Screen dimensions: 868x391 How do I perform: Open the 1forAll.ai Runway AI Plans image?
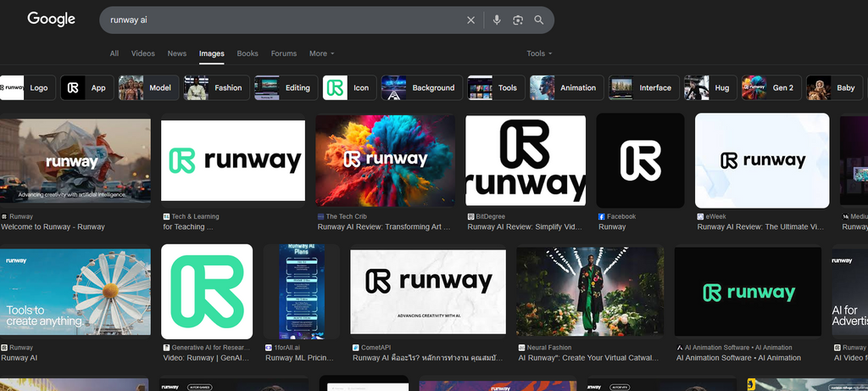[303, 292]
